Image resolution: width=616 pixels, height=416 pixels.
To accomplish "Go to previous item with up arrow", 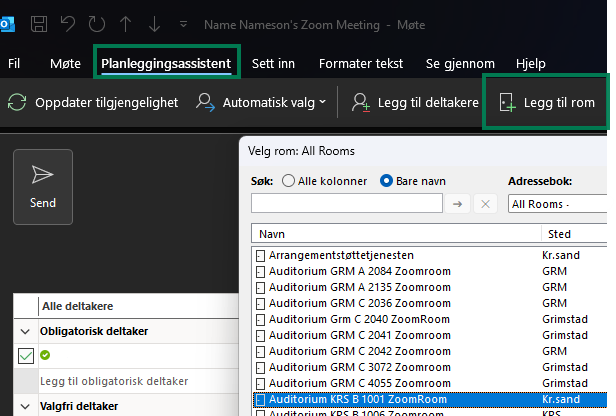I will [125, 24].
